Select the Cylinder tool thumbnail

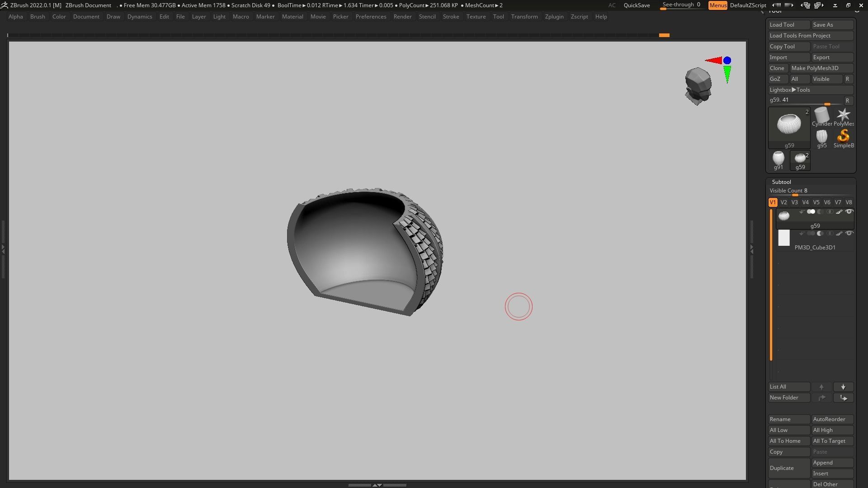coord(821,116)
